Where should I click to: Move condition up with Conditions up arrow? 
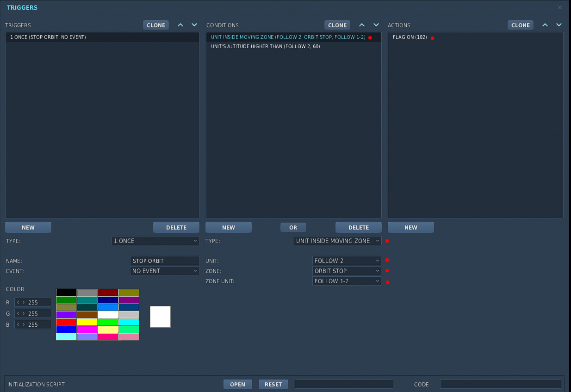pyautogui.click(x=362, y=25)
